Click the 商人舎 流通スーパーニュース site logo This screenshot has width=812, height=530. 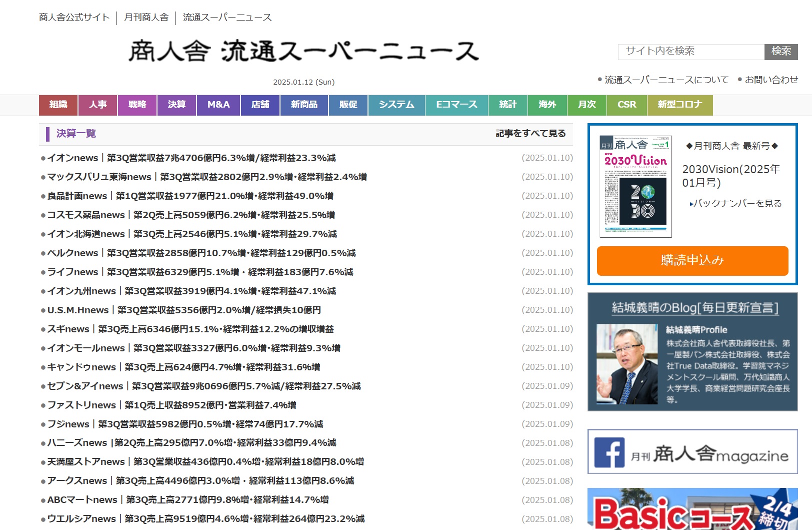[x=303, y=52]
